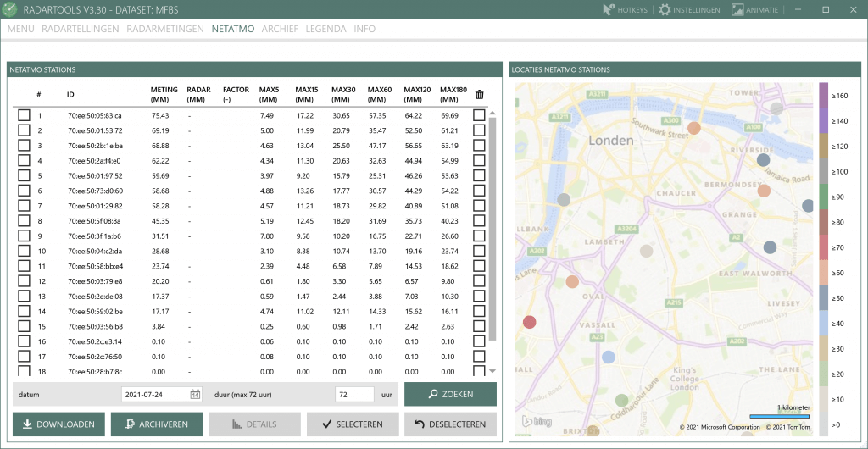The height and width of the screenshot is (449, 868).
Task: Click the Animatie image icon
Action: click(737, 9)
